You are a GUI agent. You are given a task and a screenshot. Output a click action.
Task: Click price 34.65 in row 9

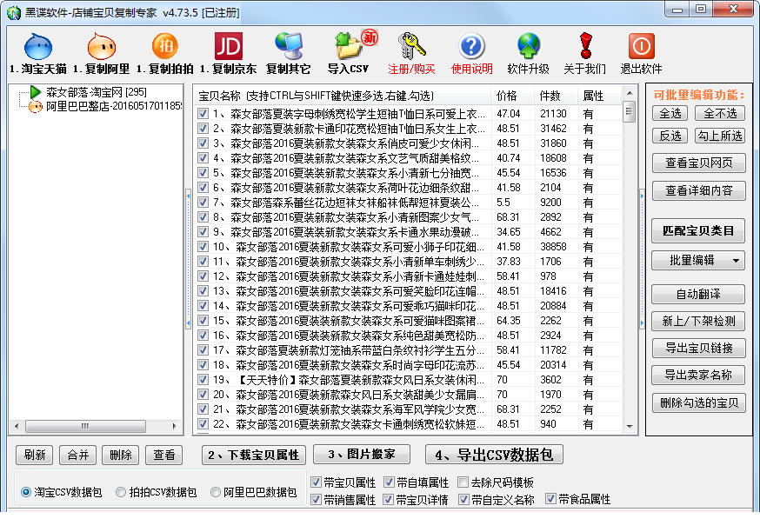point(509,231)
